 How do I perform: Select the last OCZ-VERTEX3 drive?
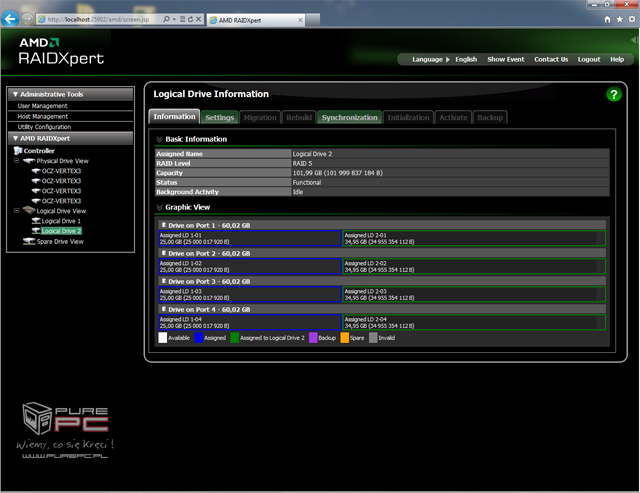tap(61, 201)
